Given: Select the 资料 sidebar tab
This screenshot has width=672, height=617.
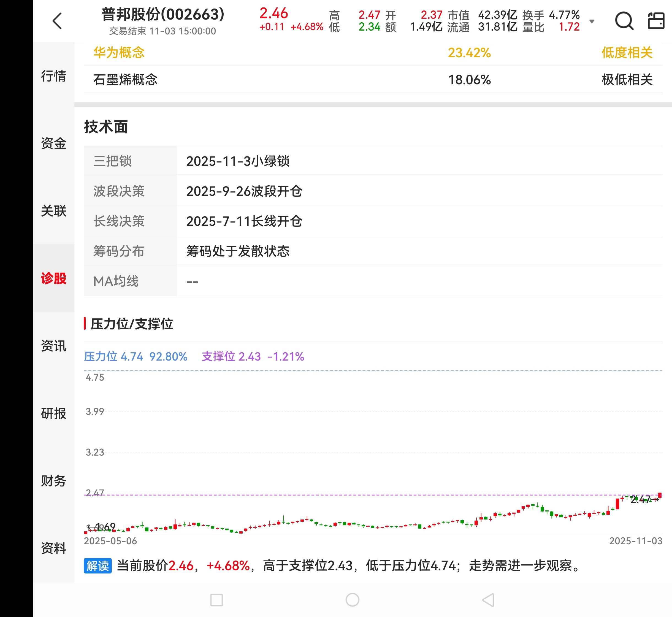Looking at the screenshot, I should click(x=53, y=548).
